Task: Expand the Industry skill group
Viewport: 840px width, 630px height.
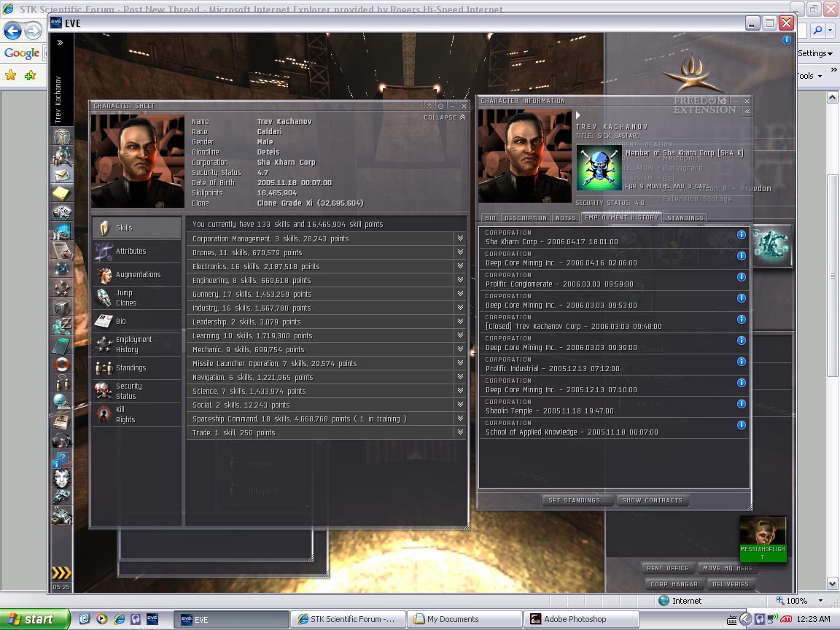Action: [x=460, y=308]
